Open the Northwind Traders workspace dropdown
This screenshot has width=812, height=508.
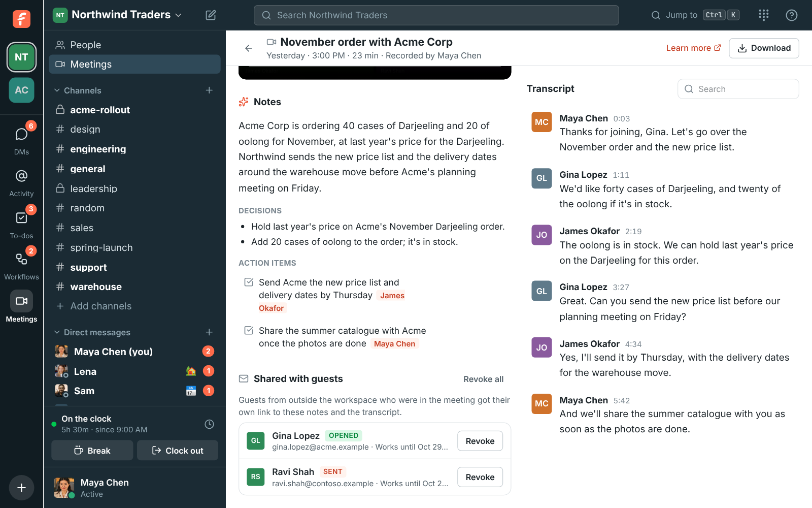pyautogui.click(x=118, y=15)
